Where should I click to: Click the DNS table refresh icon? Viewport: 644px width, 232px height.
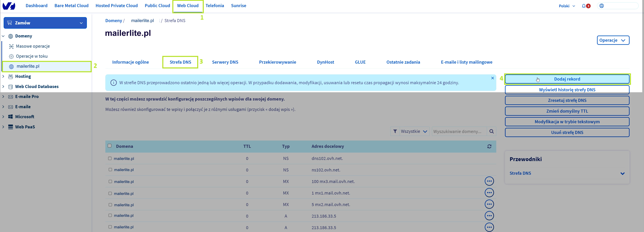click(x=489, y=146)
